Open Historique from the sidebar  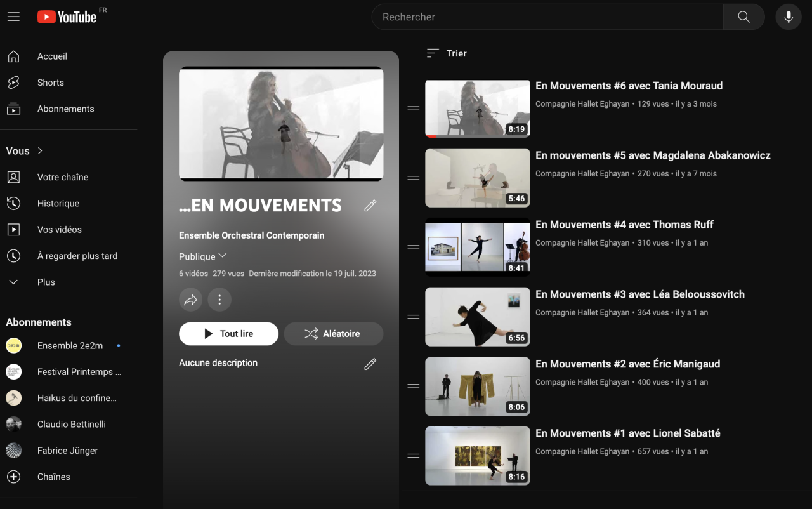click(58, 203)
